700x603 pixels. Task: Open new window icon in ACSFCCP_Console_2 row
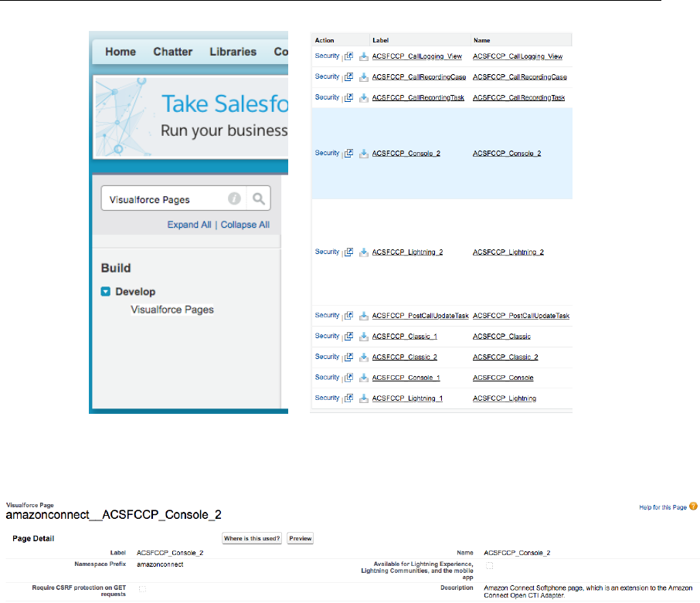349,153
